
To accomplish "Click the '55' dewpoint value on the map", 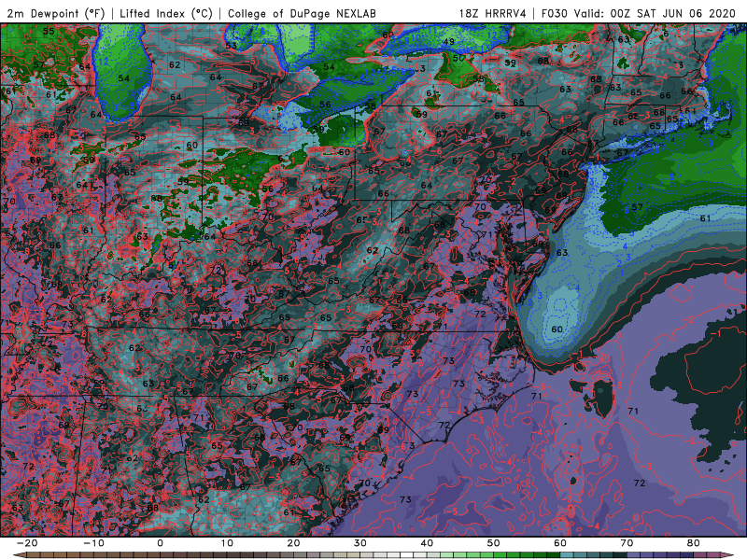I will point(49,32).
